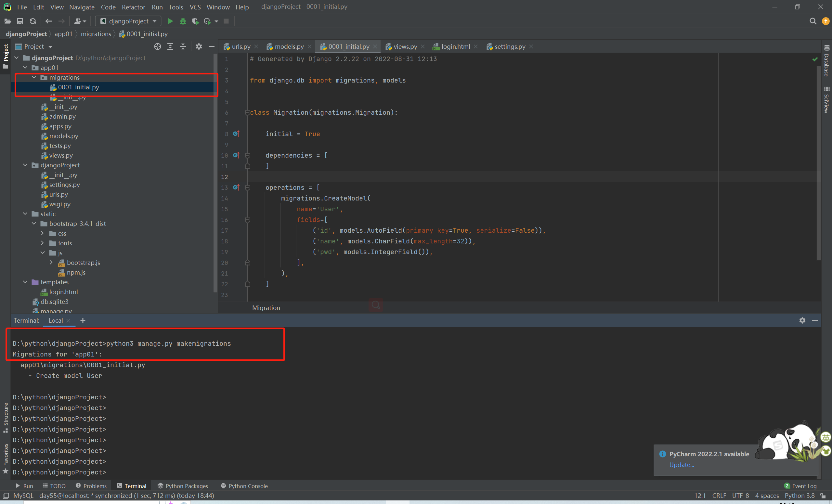Open the Python Console tool window button
This screenshot has width=832, height=504.
244,486
